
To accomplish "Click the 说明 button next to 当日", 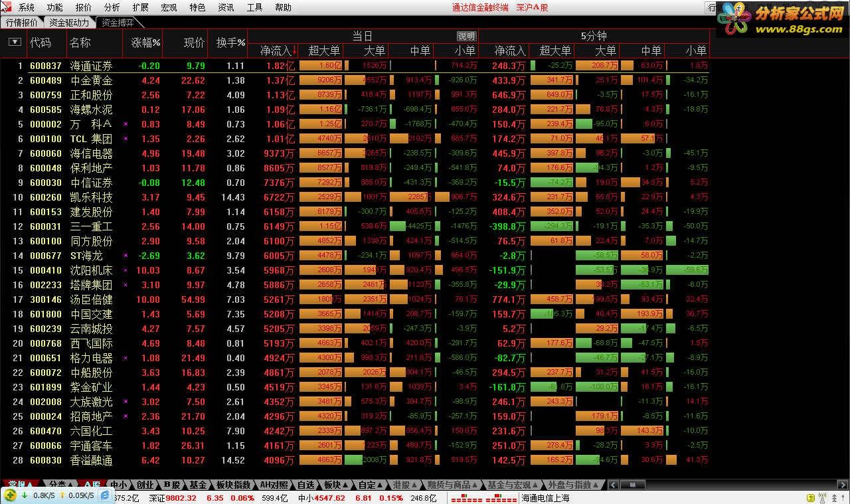I will coord(467,36).
